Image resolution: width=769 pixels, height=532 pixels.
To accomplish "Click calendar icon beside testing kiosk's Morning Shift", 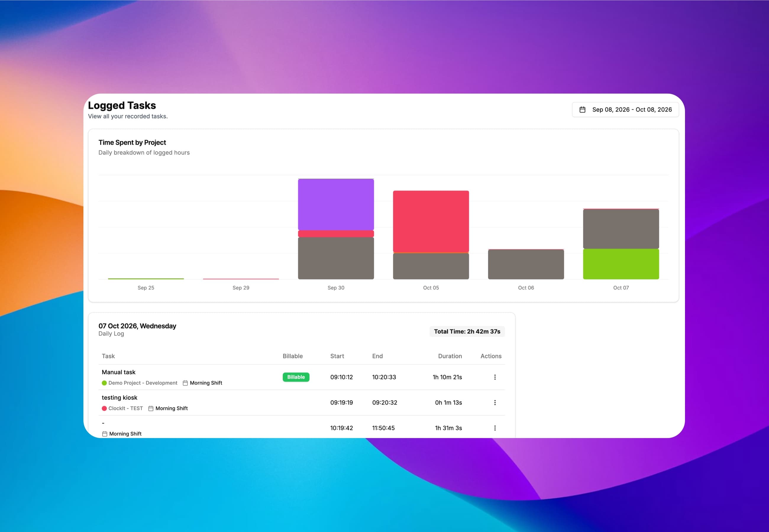I will point(151,408).
